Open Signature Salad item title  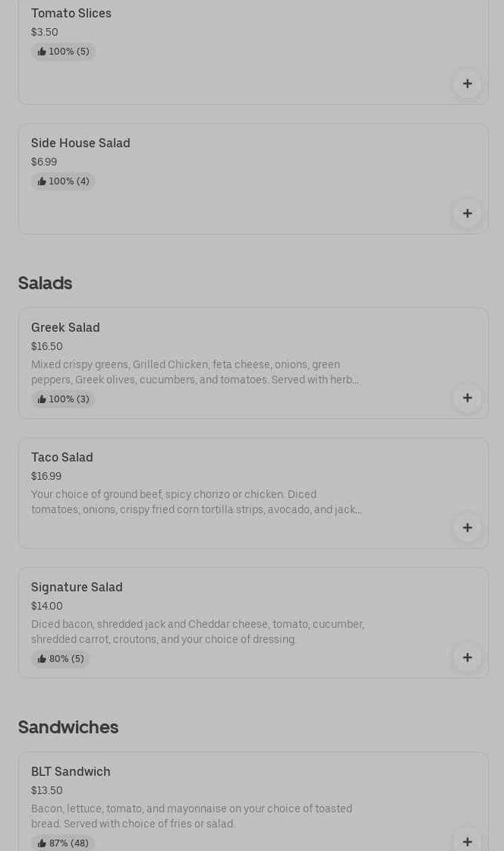coord(77,588)
